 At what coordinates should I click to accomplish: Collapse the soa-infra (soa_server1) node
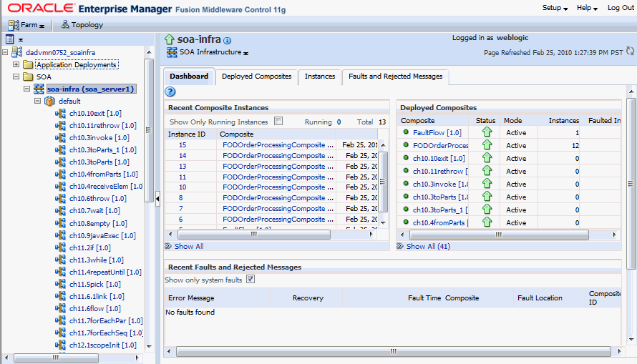[x=26, y=89]
